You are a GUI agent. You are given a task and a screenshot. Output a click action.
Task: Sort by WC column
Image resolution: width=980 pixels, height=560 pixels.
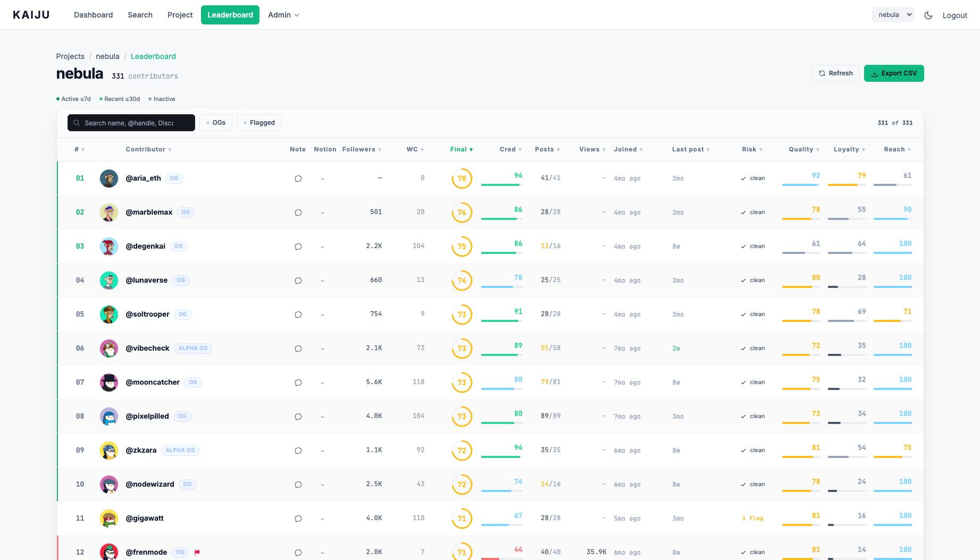pos(415,149)
